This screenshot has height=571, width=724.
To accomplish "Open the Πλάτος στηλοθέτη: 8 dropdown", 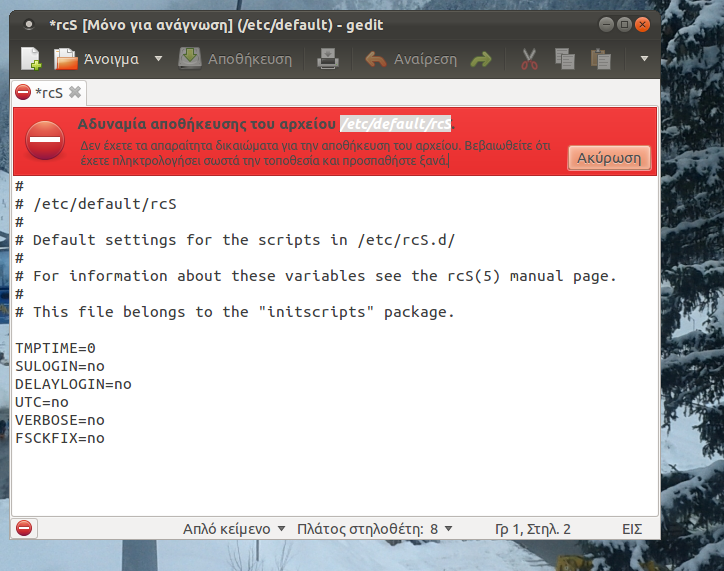I will point(374,529).
